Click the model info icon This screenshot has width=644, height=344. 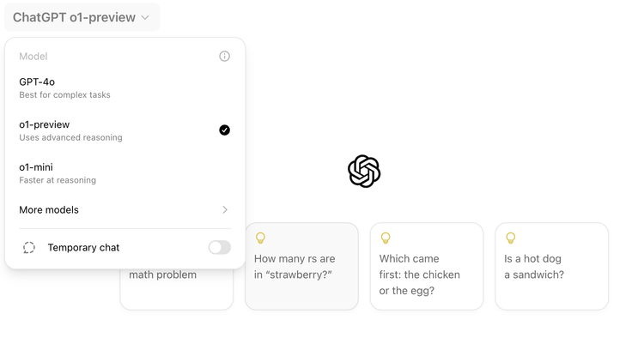pos(224,57)
